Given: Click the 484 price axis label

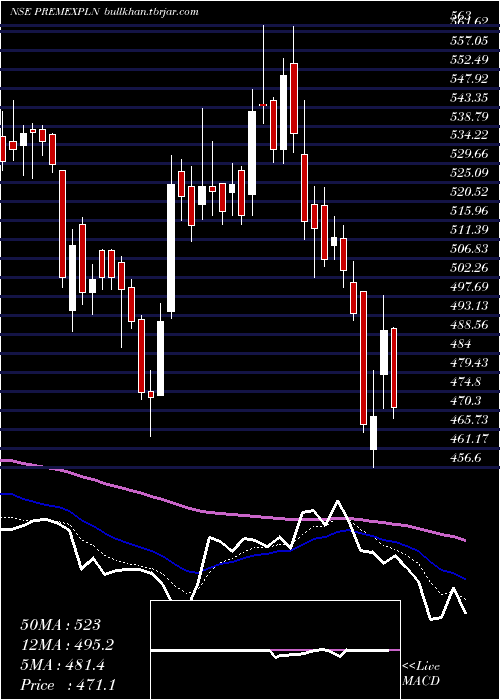Looking at the screenshot, I should [x=460, y=344].
